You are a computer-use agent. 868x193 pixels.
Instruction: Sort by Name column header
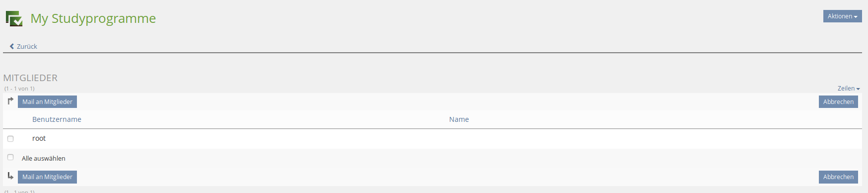coord(459,119)
